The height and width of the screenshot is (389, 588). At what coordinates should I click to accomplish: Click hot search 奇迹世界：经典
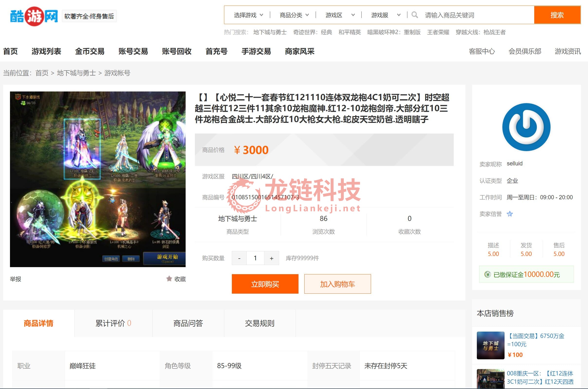point(313,32)
